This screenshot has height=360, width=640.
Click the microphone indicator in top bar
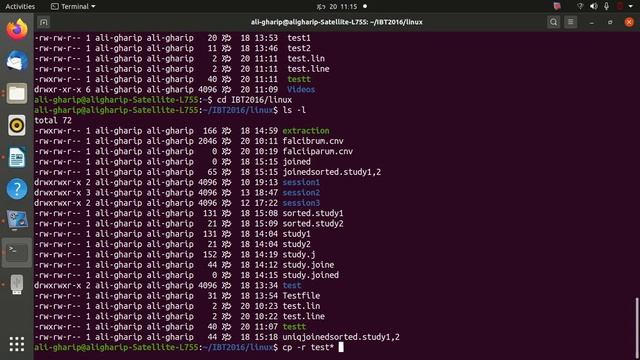(x=607, y=6)
